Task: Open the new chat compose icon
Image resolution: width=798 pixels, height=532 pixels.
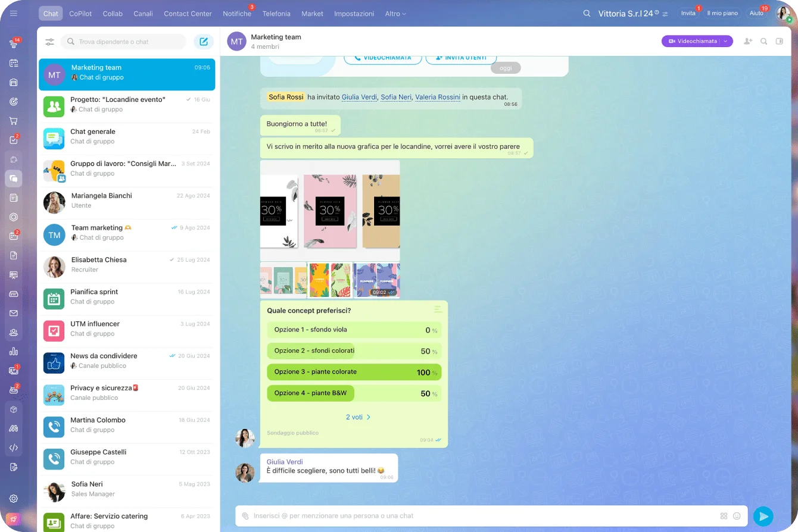Action: 204,42
